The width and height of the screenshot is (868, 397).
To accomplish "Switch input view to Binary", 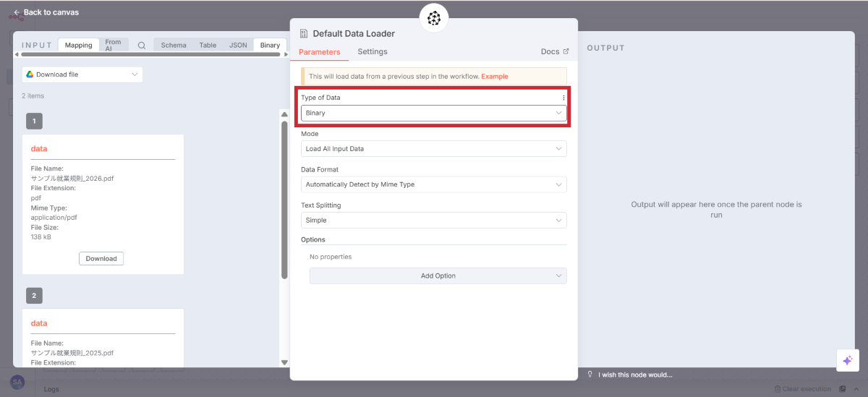I will coord(270,45).
